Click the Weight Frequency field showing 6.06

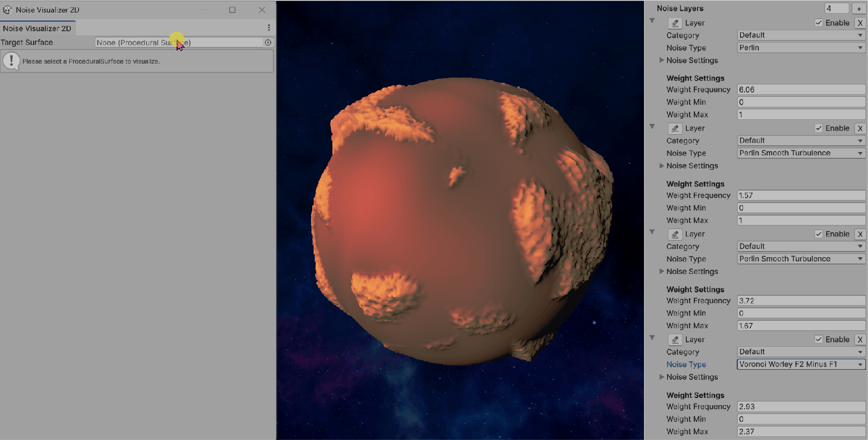801,90
